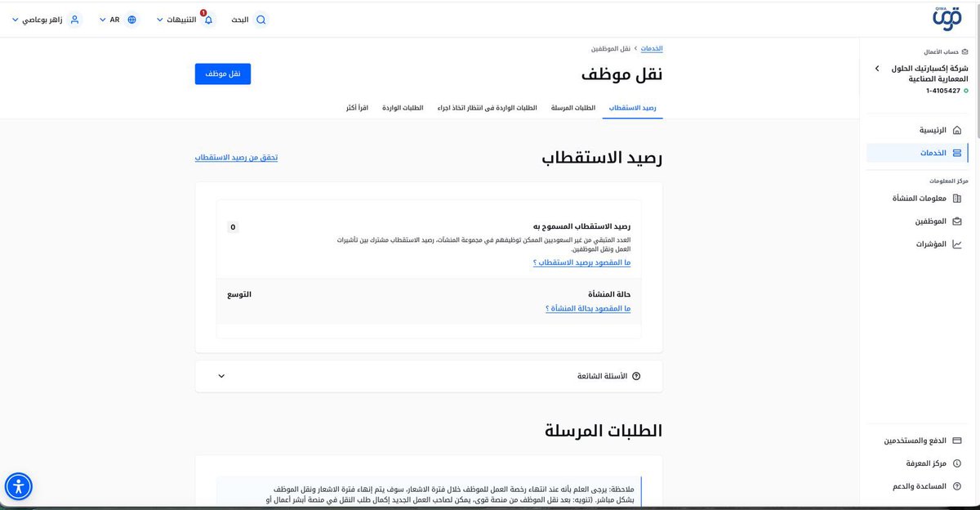Click the globe language icon
The image size is (980, 510).
click(x=131, y=20)
